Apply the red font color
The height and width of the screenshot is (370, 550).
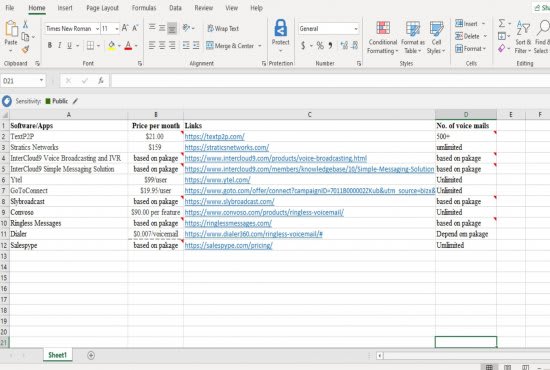(x=128, y=46)
